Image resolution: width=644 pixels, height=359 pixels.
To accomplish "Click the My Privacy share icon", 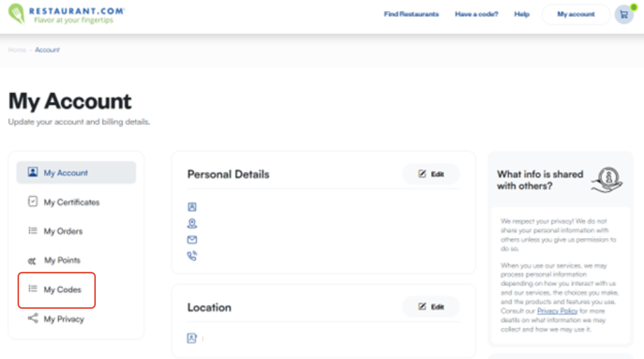I will pyautogui.click(x=33, y=318).
